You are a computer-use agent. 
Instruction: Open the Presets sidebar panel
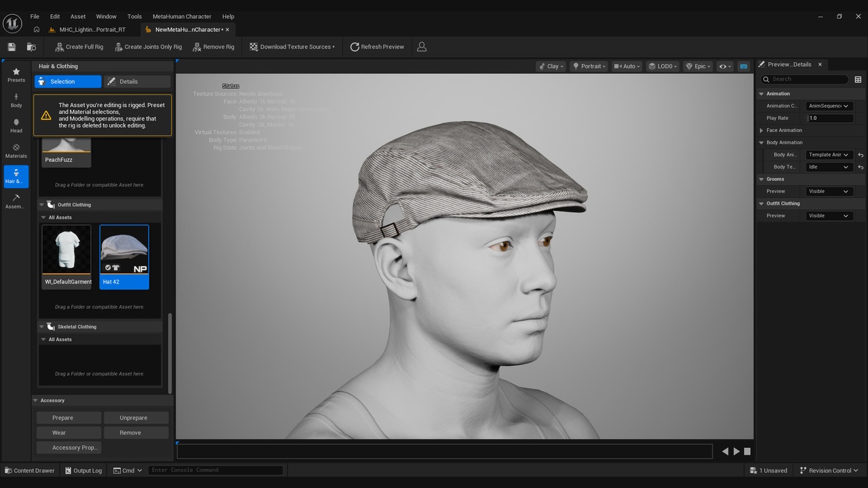(16, 75)
